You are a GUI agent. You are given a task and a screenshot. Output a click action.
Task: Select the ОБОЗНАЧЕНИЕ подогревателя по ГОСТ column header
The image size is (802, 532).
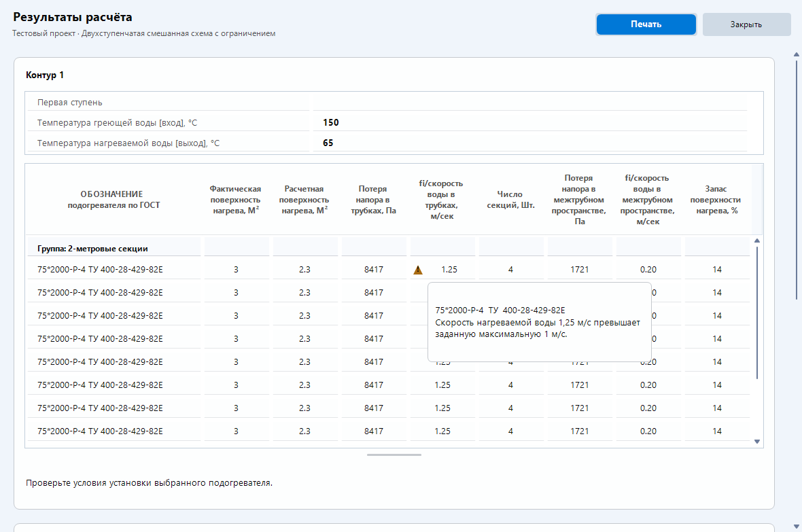click(114, 200)
